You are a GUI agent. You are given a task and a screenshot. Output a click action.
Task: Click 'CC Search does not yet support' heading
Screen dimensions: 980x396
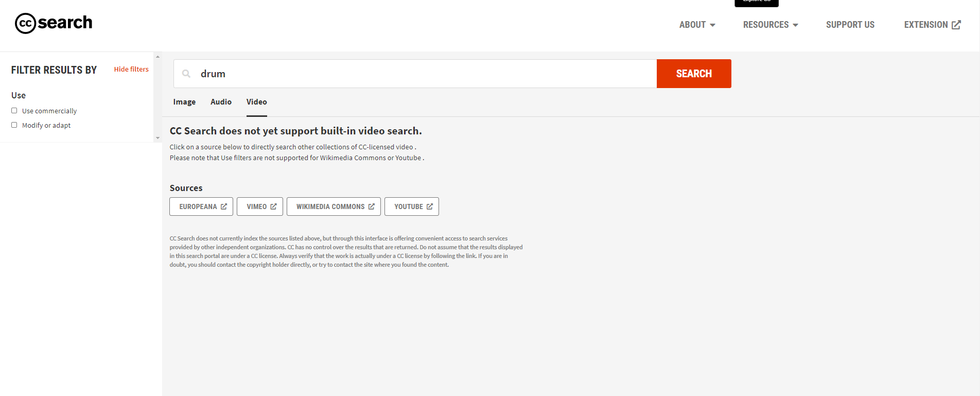pyautogui.click(x=296, y=131)
